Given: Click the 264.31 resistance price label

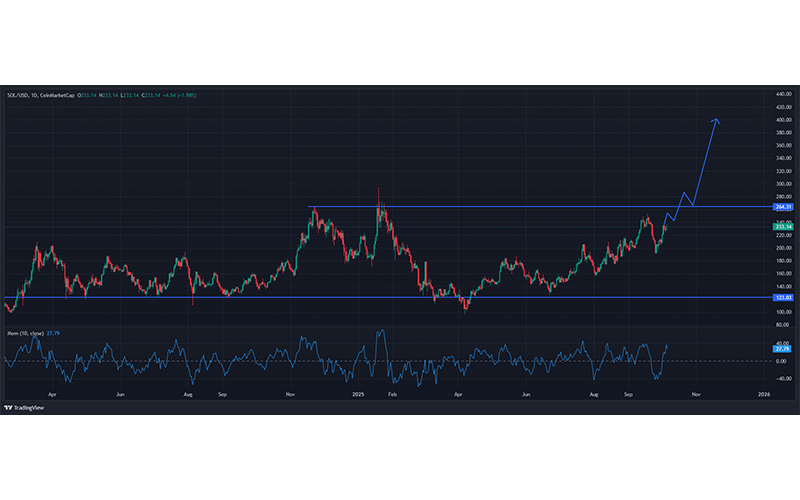Looking at the screenshot, I should click(x=783, y=207).
